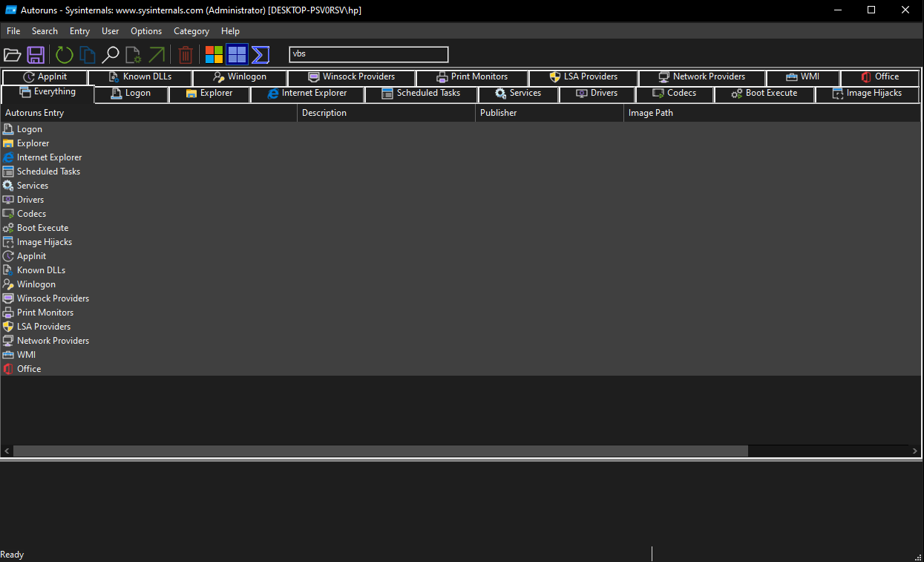Select the Explorer row in the list
Viewport: 924px width, 562px height.
[460, 143]
